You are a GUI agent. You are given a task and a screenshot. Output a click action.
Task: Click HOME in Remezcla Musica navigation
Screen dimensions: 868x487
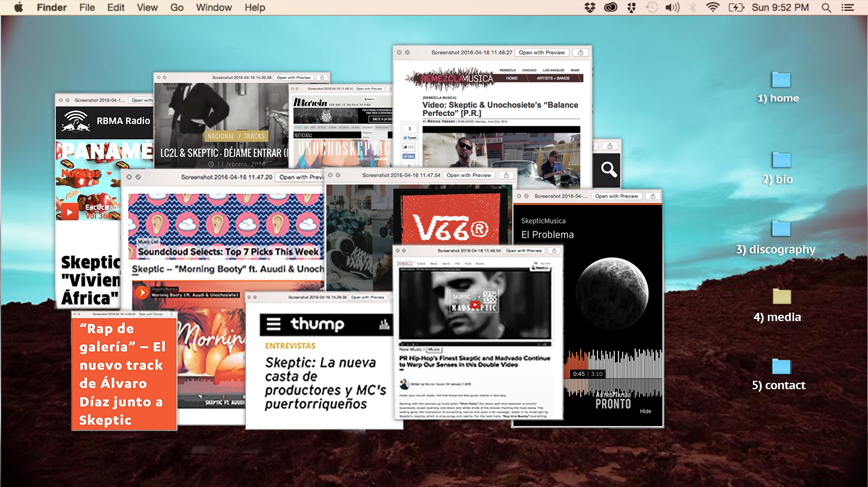(512, 78)
